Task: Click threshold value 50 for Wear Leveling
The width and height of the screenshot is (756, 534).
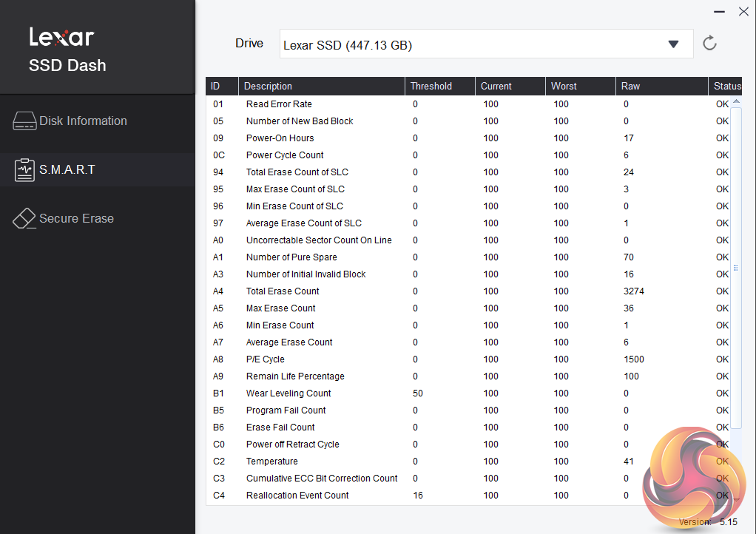Action: coord(417,393)
